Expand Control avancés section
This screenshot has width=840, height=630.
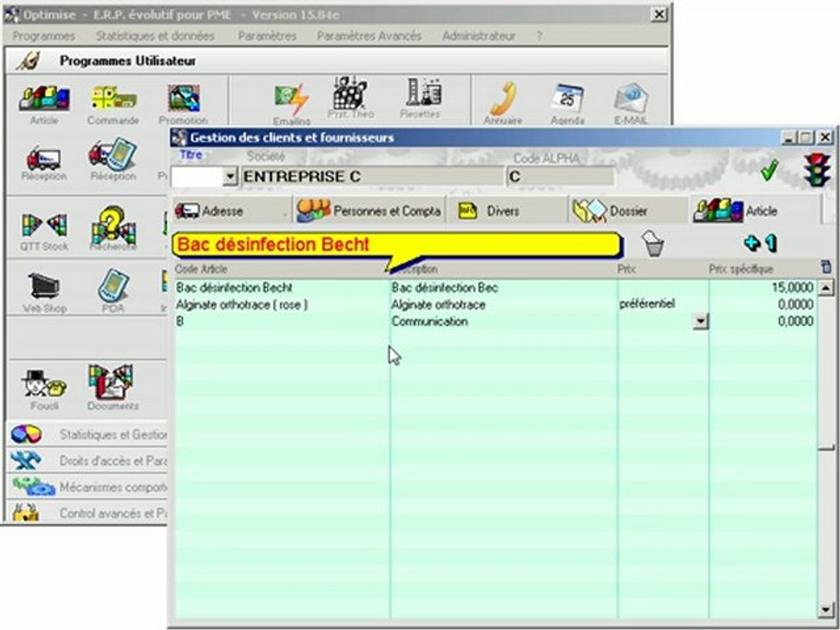(x=87, y=513)
